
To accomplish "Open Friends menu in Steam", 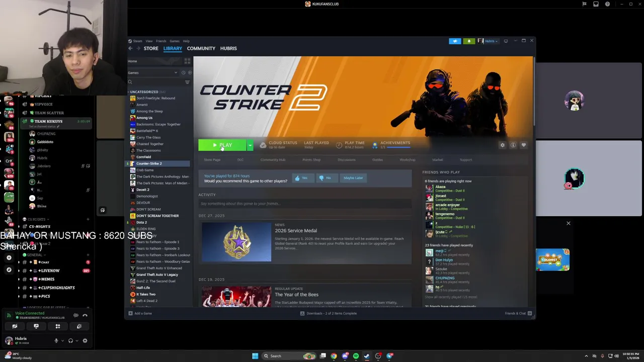I will click(x=161, y=41).
